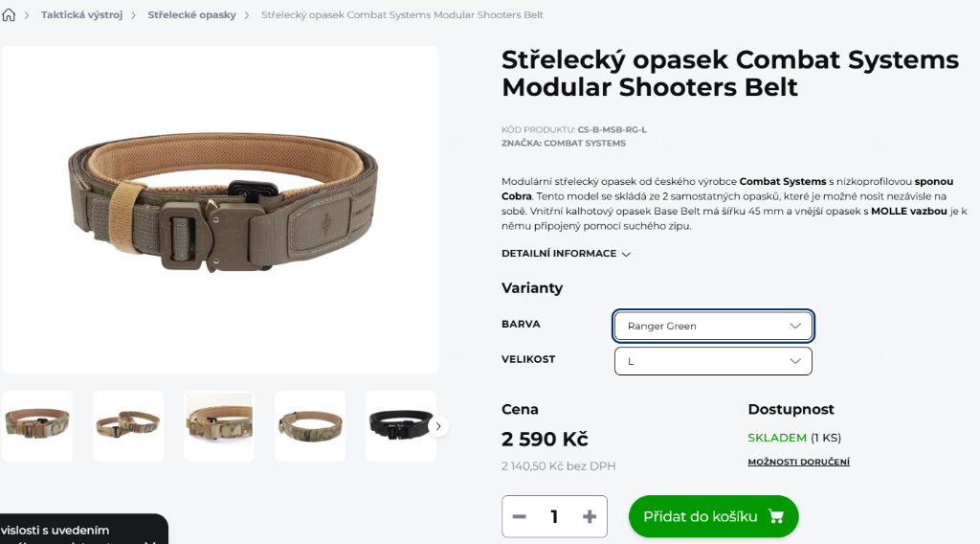This screenshot has width=980, height=544.
Task: Expand Detailní informace section
Action: 566,254
